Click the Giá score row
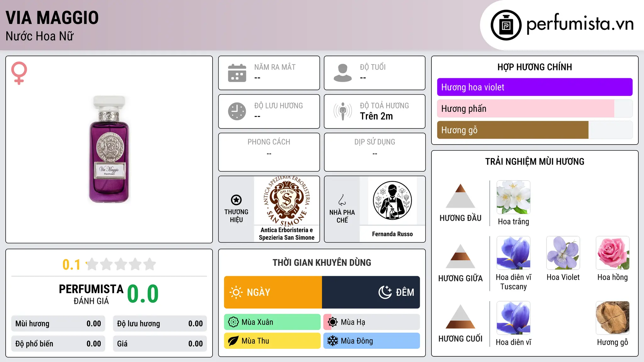Image resolution: width=644 pixels, height=362 pixels. pos(160,344)
